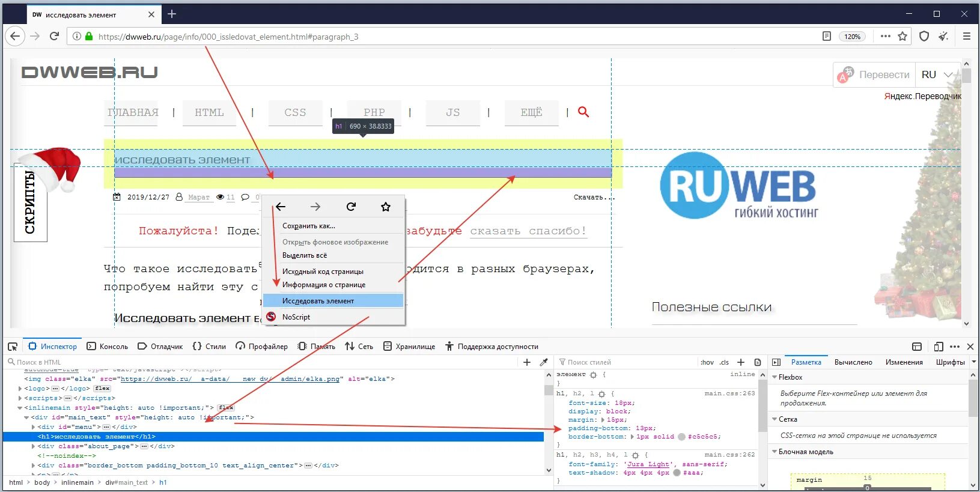The width and height of the screenshot is (980, 492).
Task: Open a new browser tab
Action: click(172, 14)
